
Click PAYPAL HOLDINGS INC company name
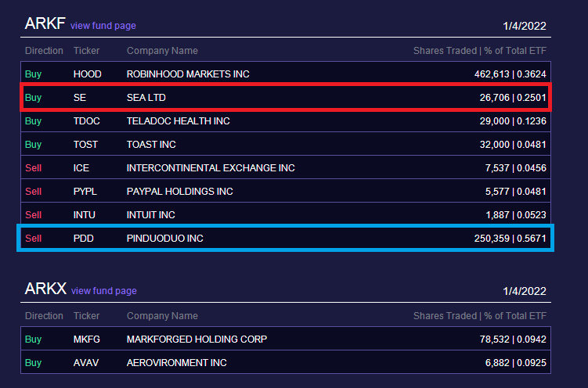180,192
